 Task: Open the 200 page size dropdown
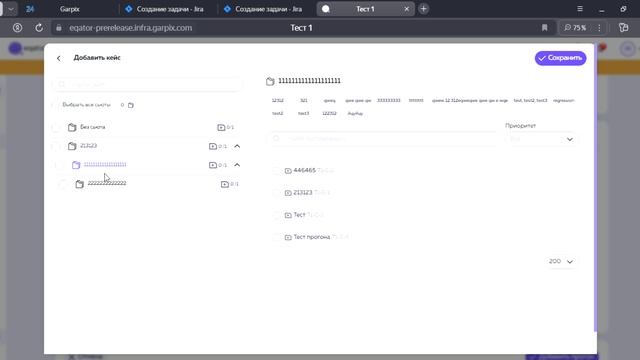[x=561, y=261]
